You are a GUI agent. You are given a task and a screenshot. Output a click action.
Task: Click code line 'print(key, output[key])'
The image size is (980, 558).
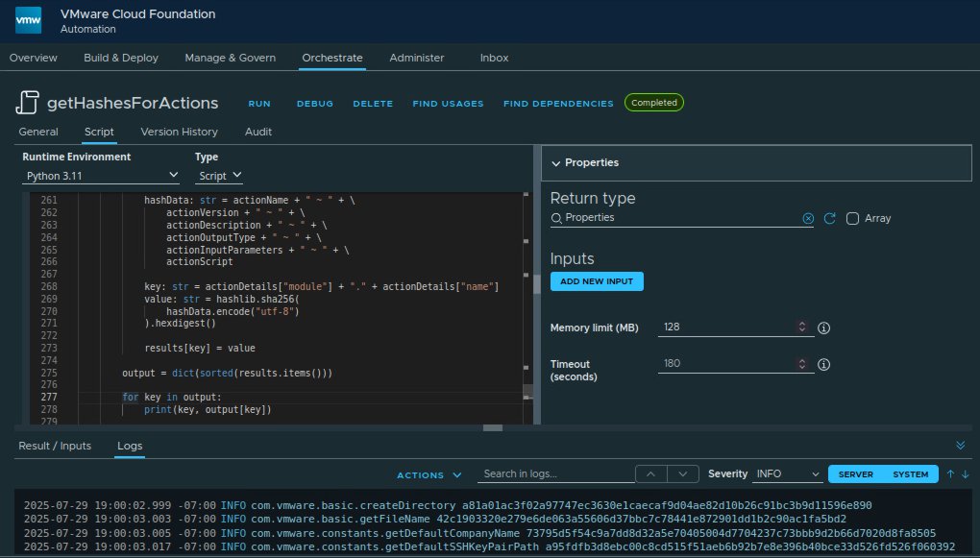(x=208, y=409)
